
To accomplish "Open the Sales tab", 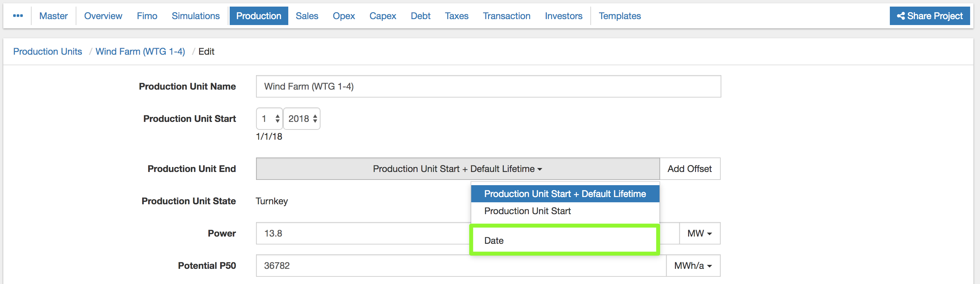I will 307,16.
